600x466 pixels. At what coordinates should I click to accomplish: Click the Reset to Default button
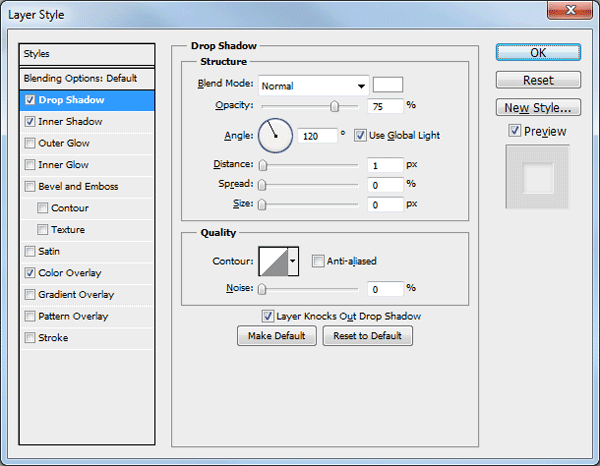[367, 336]
